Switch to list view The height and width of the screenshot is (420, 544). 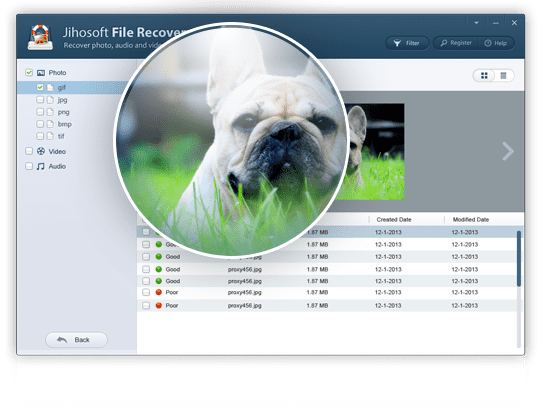[503, 75]
